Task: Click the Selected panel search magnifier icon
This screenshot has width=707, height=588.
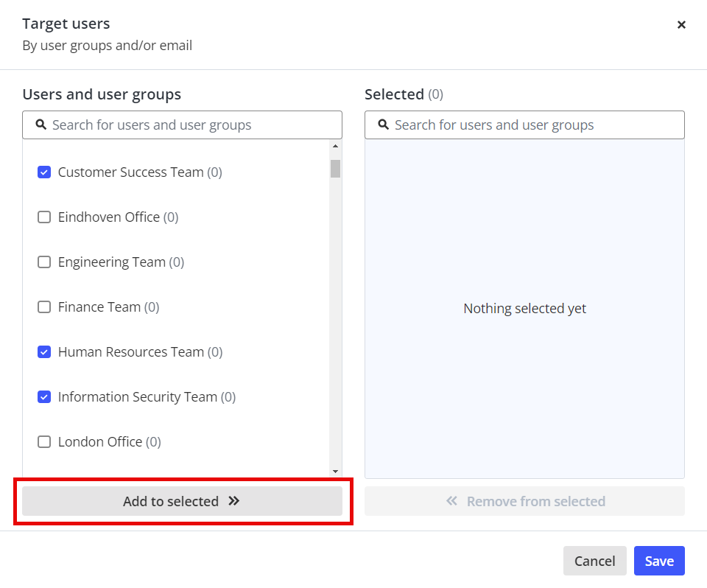Action: 383,125
